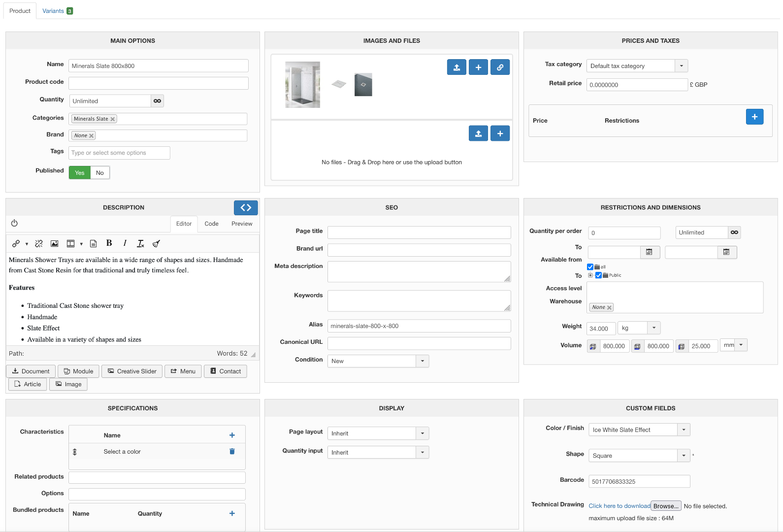Insert image using editor toolbar icon
Image resolution: width=783 pixels, height=532 pixels.
[x=55, y=244]
